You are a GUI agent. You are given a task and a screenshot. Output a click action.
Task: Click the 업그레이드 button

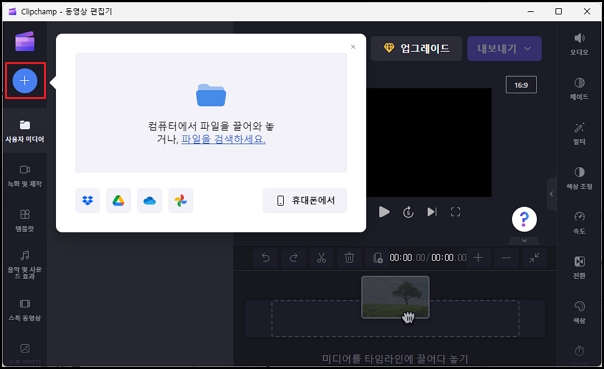click(416, 49)
